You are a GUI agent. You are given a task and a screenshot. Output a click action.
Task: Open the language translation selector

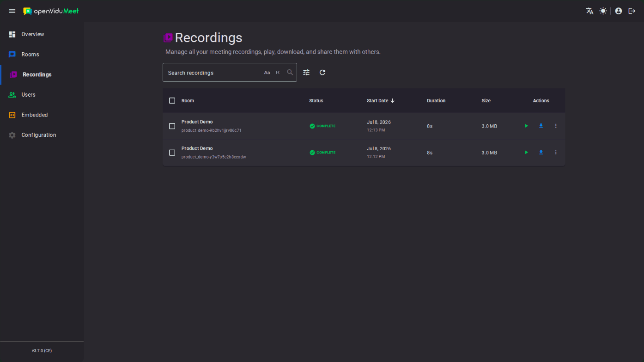tap(589, 11)
